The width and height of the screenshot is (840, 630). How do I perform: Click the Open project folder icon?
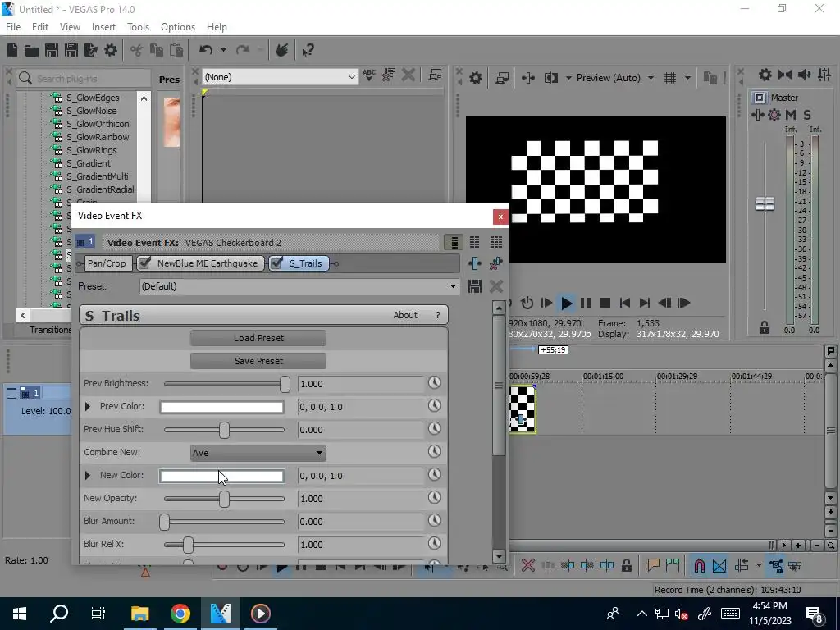(x=32, y=50)
